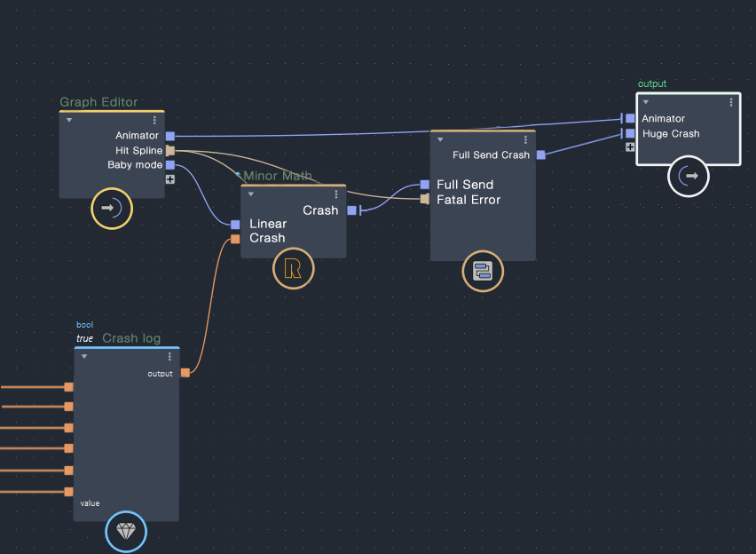Collapse the Minor Math node
Viewport: 756px width, 554px height.
[x=251, y=194]
